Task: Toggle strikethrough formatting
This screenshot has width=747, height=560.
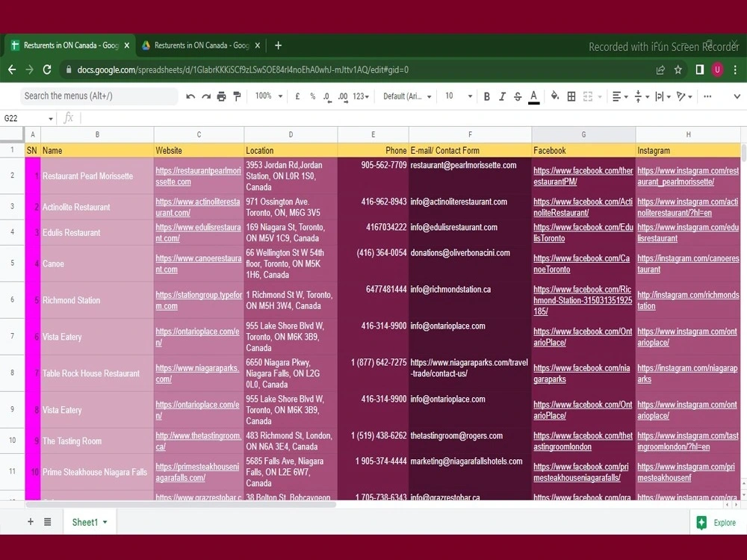Action: pyautogui.click(x=518, y=96)
